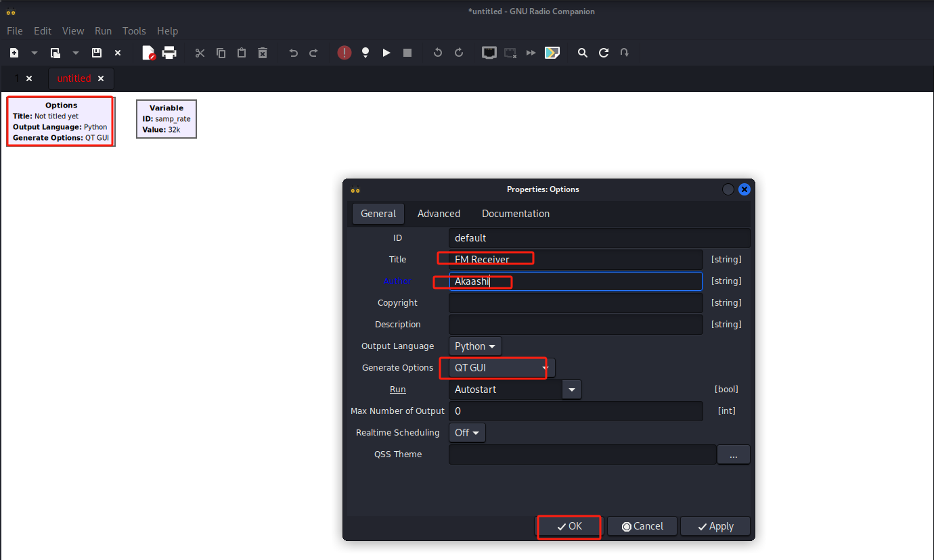Click the Cut scissors icon
The image size is (934, 560).
pos(200,53)
